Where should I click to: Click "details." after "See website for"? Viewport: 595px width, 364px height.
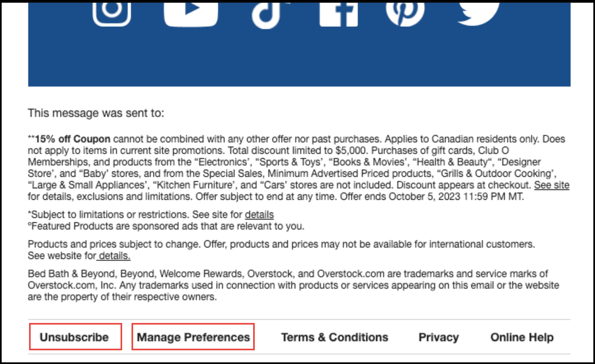click(114, 256)
